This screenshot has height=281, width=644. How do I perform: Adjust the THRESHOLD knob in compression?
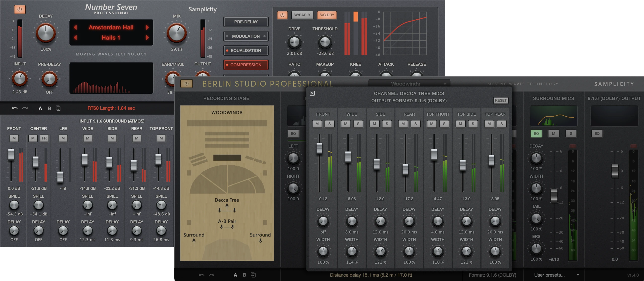pos(325,42)
